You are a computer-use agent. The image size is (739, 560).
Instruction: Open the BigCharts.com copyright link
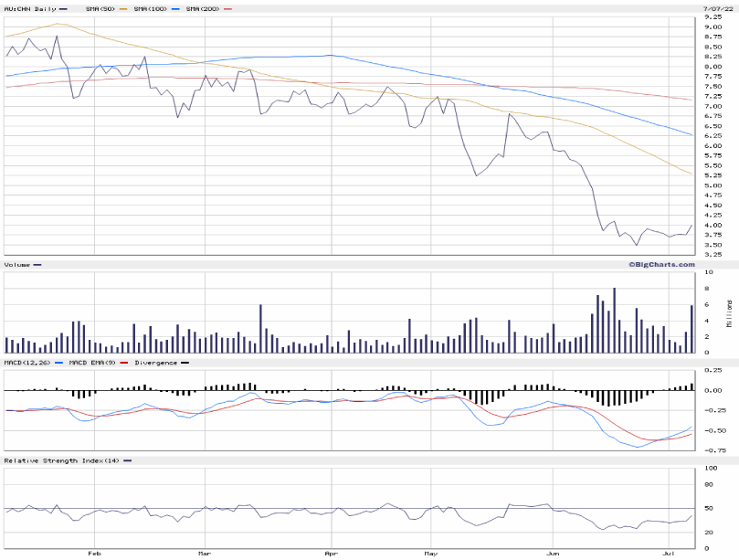[661, 264]
